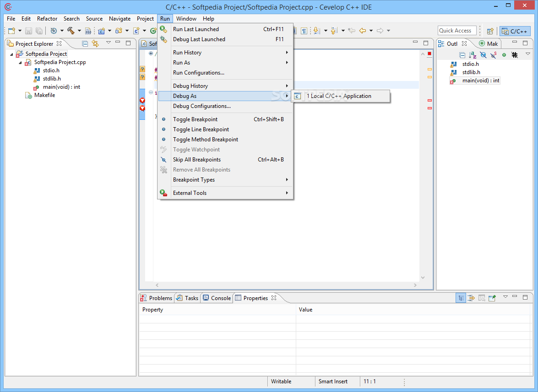538x392 pixels.
Task: Click the New file wizard icon in toolbar
Action: click(11, 31)
